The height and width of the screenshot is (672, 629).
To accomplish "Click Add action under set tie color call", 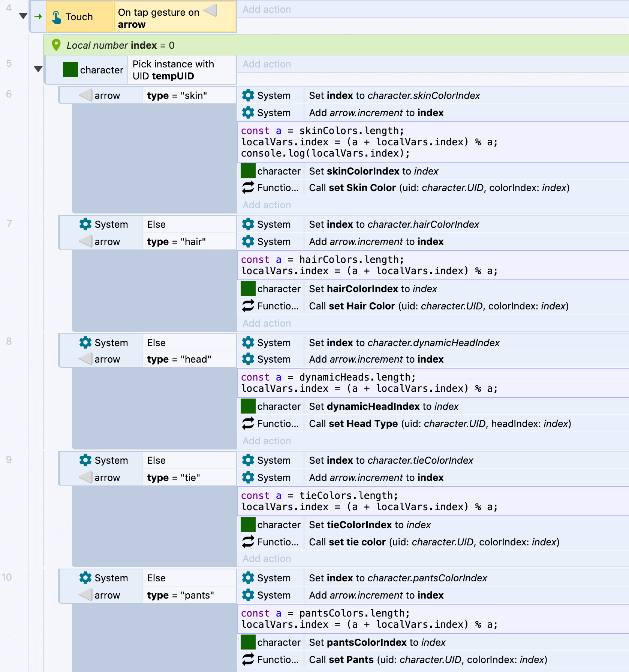I will click(267, 559).
